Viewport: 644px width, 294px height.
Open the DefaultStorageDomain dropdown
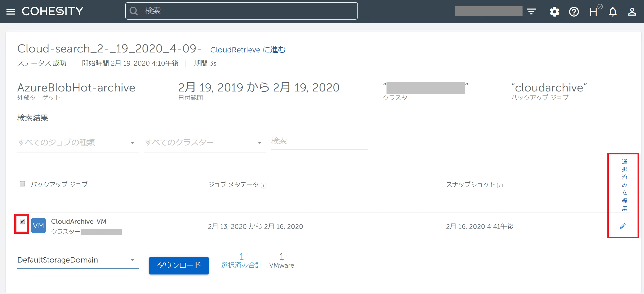pos(78,260)
